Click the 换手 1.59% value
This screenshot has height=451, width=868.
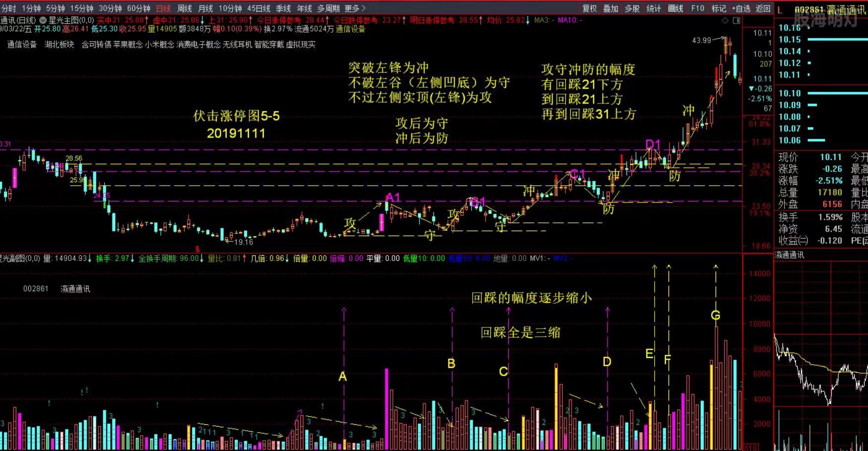pyautogui.click(x=830, y=217)
